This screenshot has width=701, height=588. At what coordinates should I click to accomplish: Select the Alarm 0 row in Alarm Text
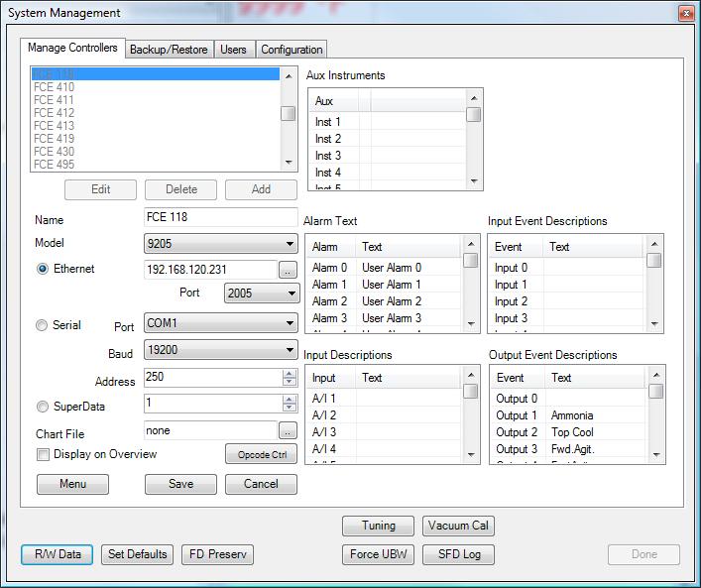point(384,268)
